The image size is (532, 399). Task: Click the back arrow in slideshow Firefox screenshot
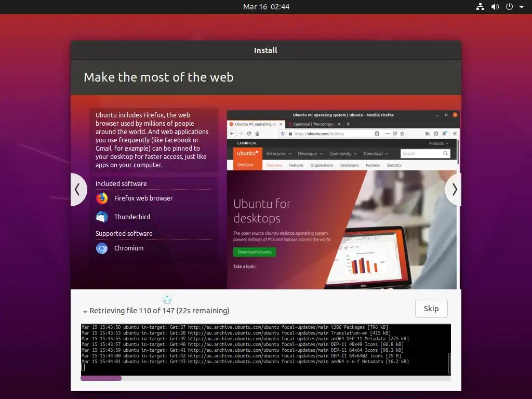click(232, 134)
